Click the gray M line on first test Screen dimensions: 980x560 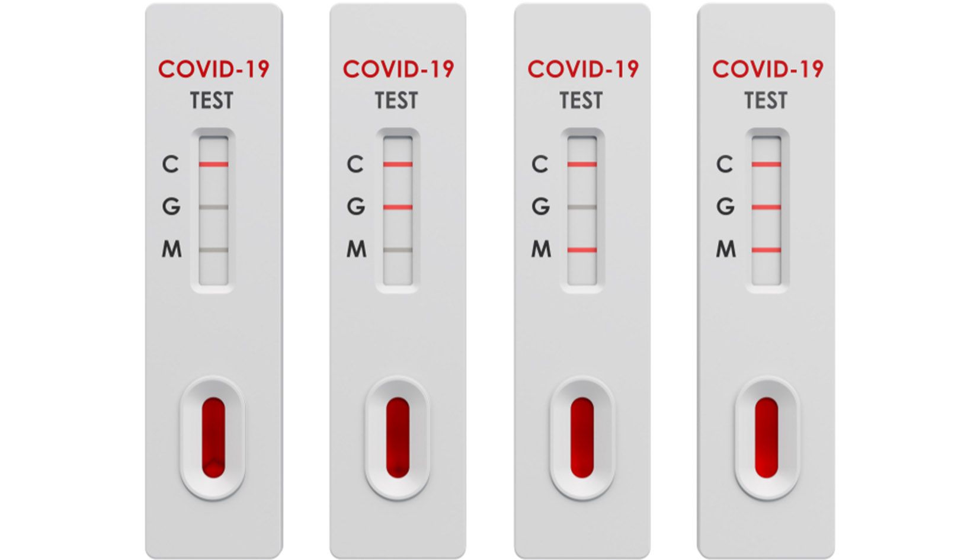tap(213, 250)
